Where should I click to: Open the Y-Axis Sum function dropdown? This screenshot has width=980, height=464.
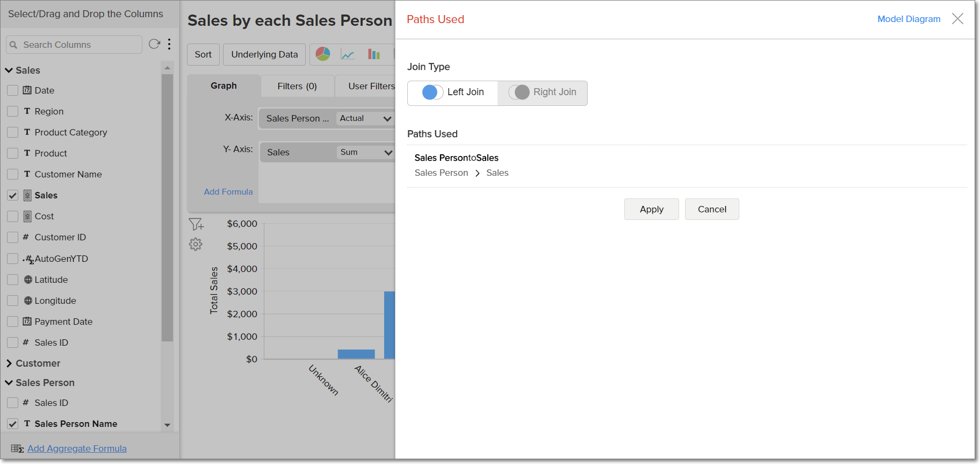366,152
